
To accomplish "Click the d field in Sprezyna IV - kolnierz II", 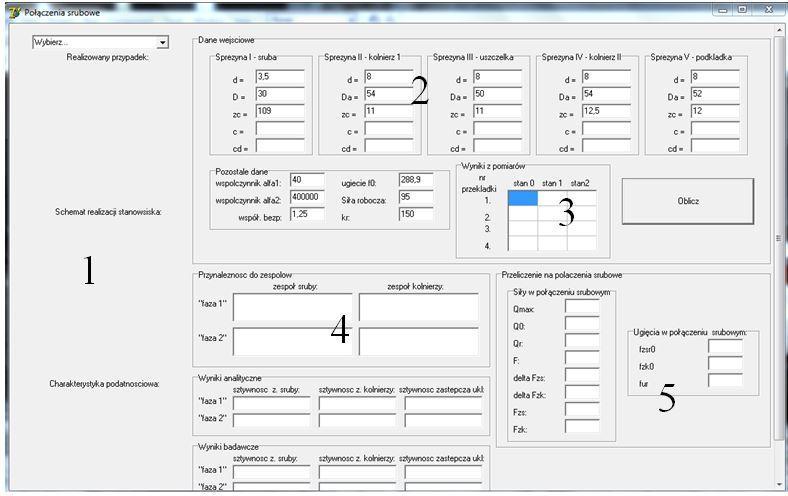I will [x=606, y=77].
